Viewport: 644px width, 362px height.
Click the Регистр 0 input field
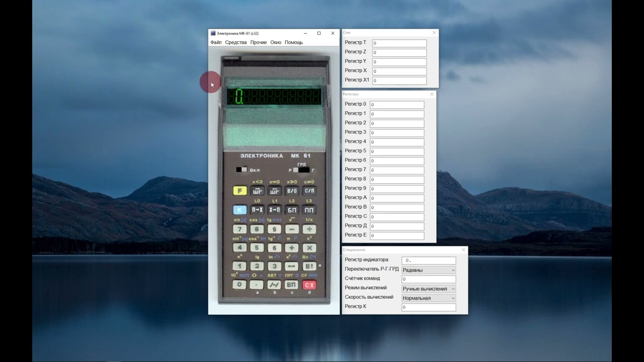(397, 105)
